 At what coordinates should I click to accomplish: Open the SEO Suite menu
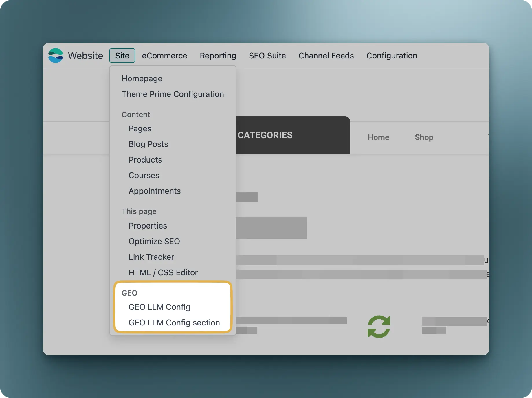tap(267, 56)
